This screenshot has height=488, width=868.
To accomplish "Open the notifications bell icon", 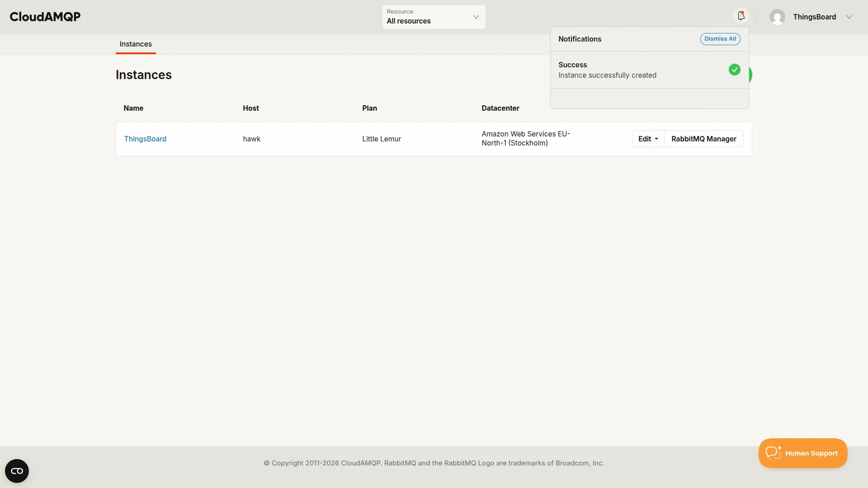I will [x=741, y=16].
